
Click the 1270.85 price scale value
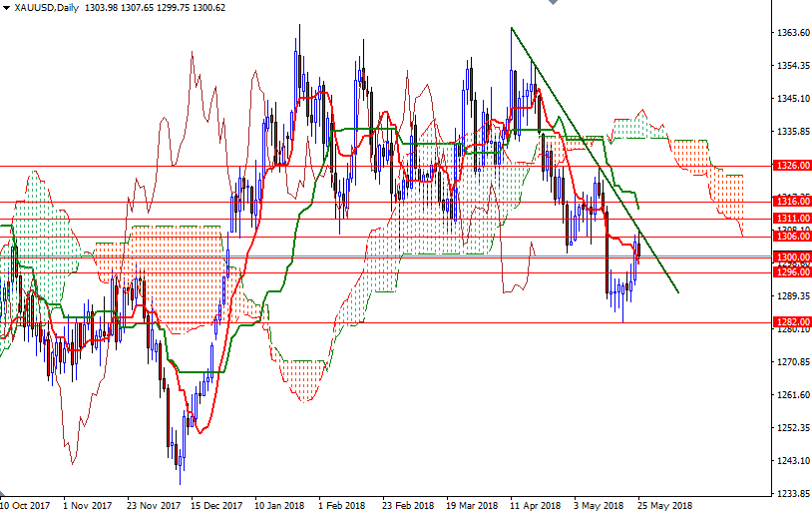click(793, 361)
